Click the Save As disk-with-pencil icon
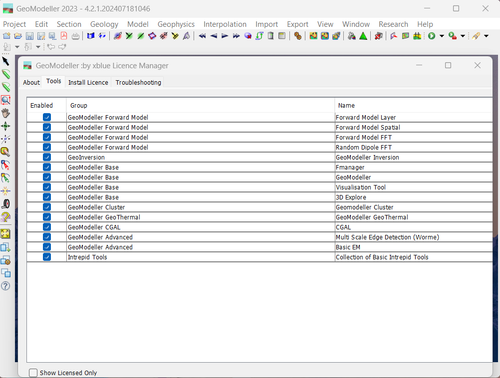The height and width of the screenshot is (378, 500). click(x=41, y=36)
